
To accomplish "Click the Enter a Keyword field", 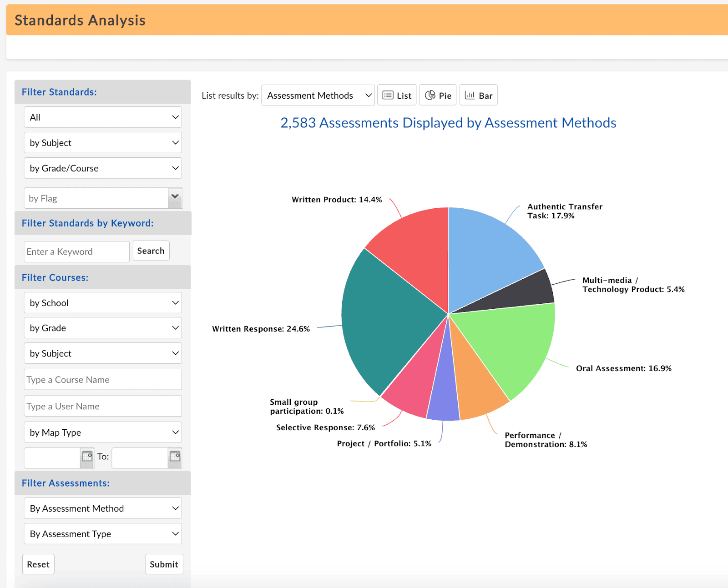I will [x=76, y=251].
